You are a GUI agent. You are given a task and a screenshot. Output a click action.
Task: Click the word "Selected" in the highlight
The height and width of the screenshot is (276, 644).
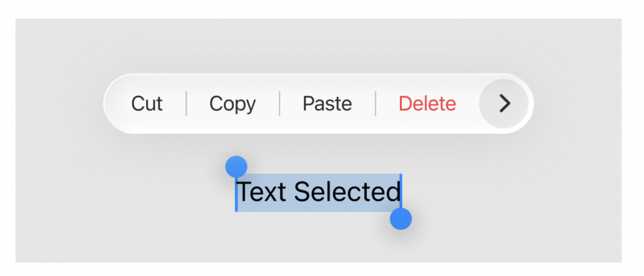(x=348, y=192)
